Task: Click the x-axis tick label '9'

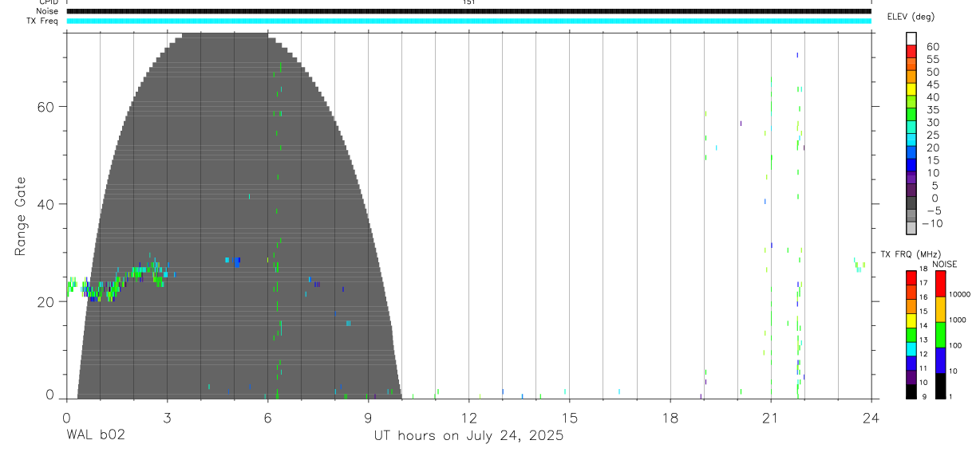Action: [368, 417]
